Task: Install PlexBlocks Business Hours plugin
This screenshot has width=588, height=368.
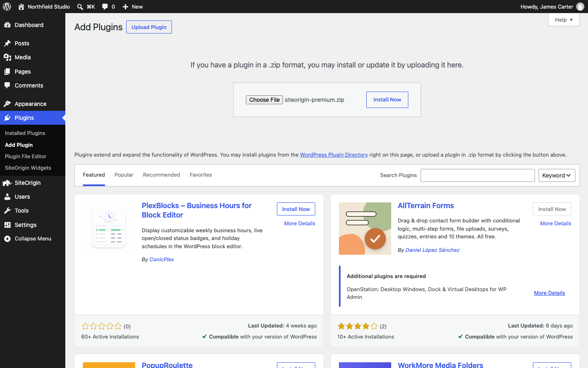Action: [296, 209]
